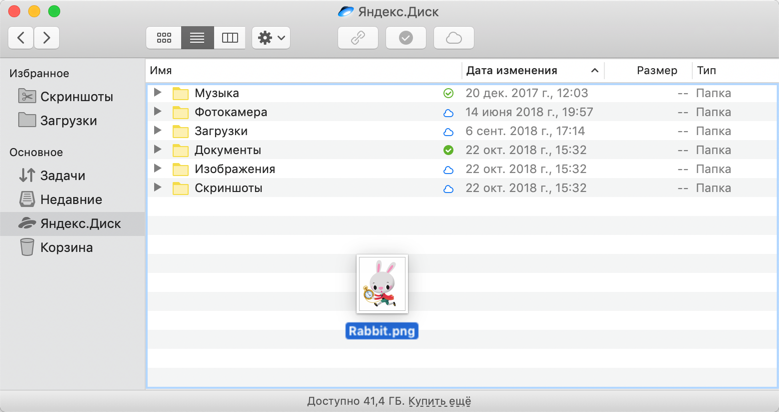Open Яндекс.Диск in the sidebar

(x=80, y=224)
